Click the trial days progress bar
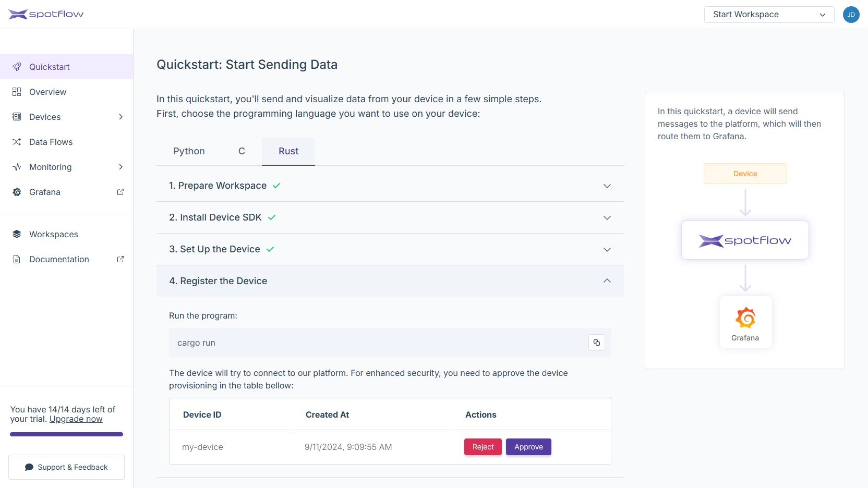This screenshot has height=488, width=868. click(66, 434)
